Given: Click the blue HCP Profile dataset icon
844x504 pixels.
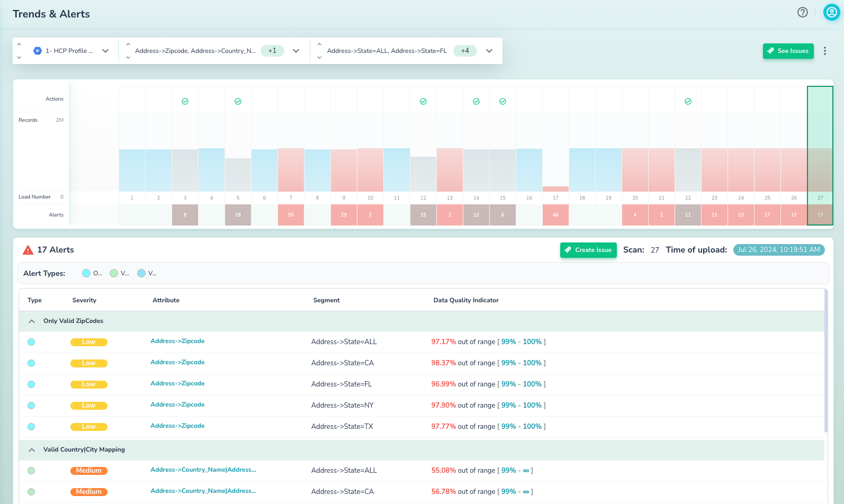Looking at the screenshot, I should [x=37, y=51].
